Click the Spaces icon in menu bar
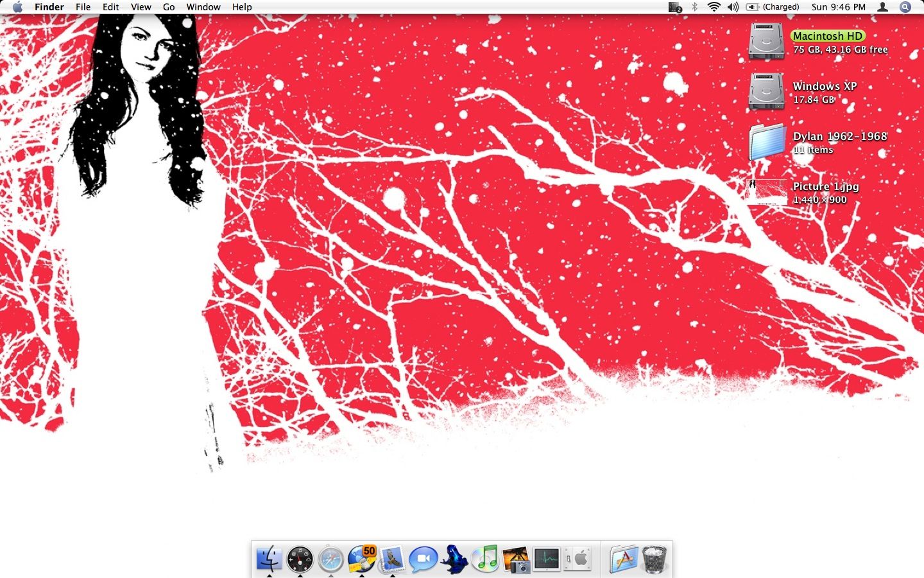This screenshot has width=924, height=578. pos(674,7)
